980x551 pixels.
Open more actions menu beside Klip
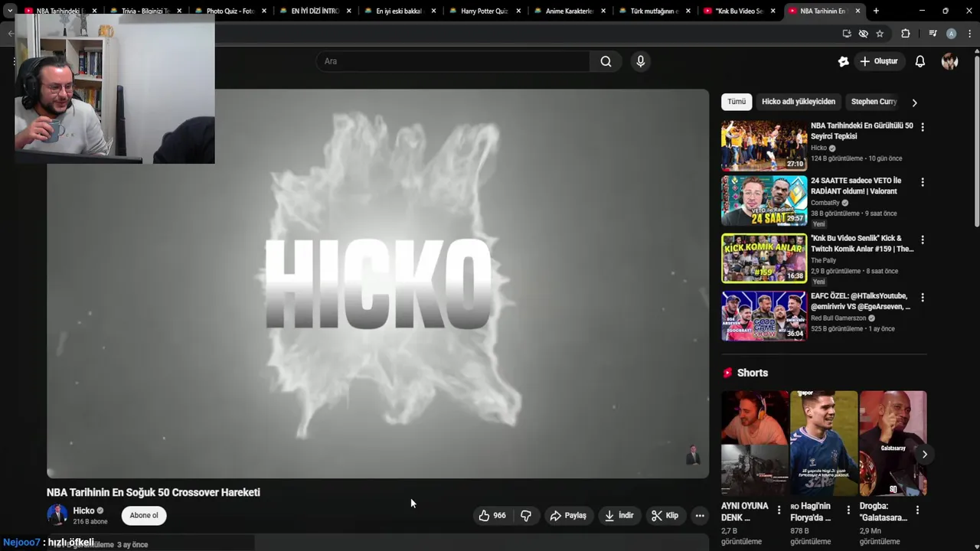click(700, 516)
